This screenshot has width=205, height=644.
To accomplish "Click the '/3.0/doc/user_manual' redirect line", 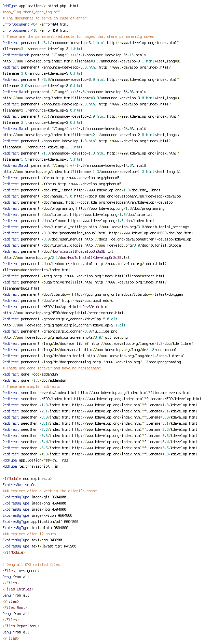I will (x=97, y=239).
